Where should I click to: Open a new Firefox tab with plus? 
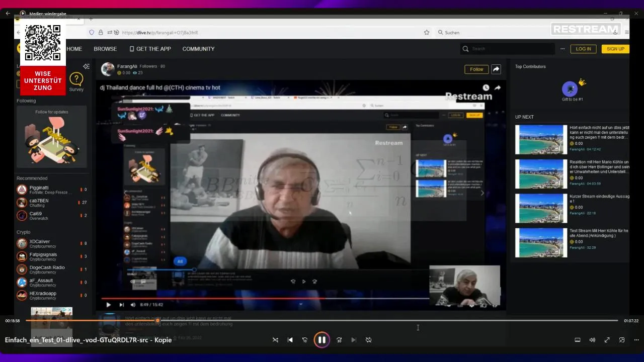point(91,19)
